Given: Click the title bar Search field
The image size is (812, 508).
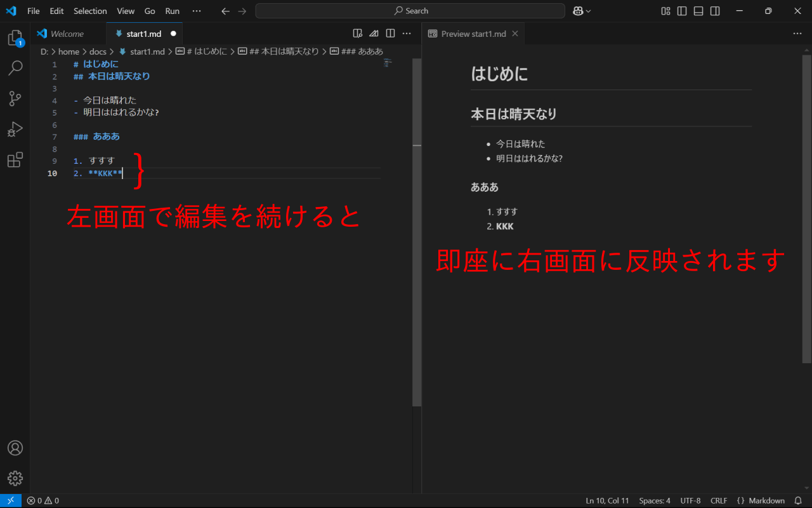Looking at the screenshot, I should point(410,11).
